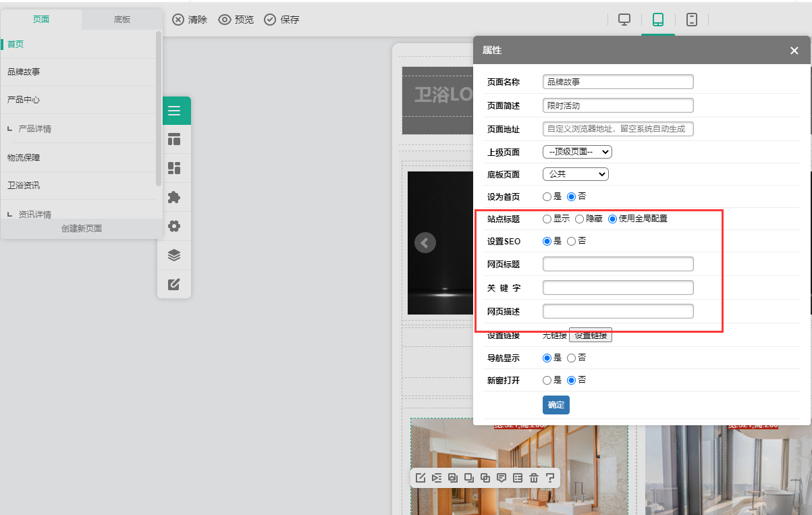
Task: Click the 确定 confirm button
Action: point(556,405)
